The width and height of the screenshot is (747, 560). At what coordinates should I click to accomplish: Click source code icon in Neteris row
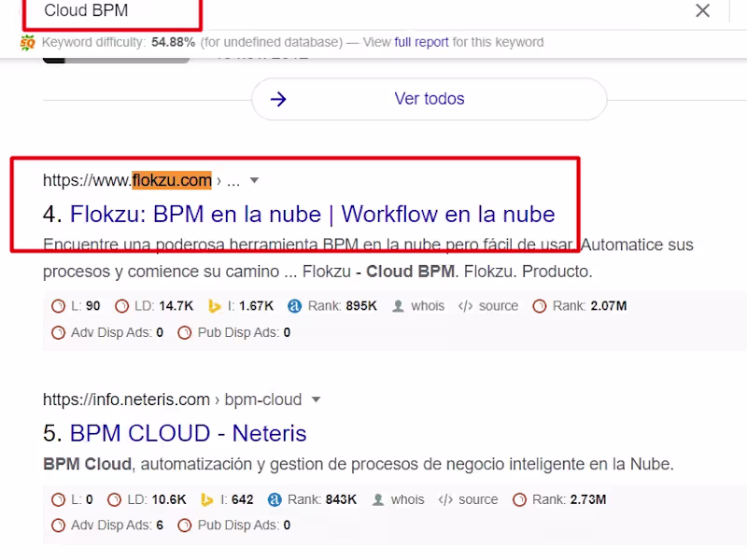[445, 499]
